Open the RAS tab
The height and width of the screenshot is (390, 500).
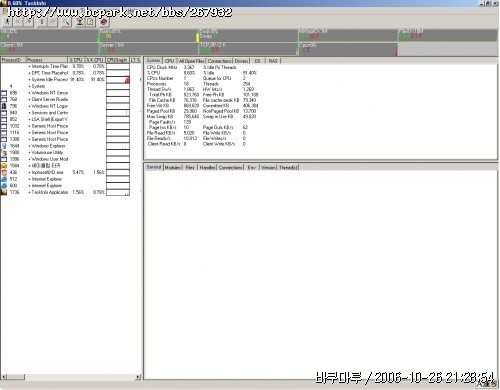(273, 61)
